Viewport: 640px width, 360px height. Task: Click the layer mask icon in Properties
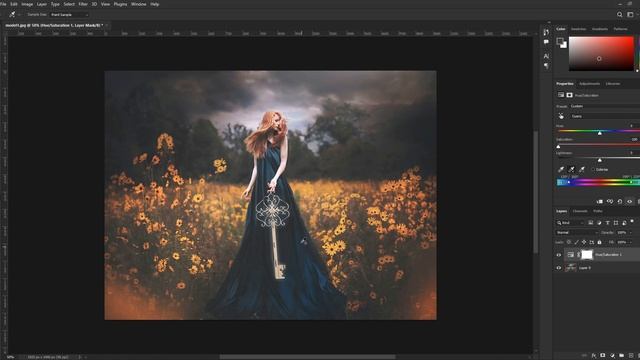(569, 95)
